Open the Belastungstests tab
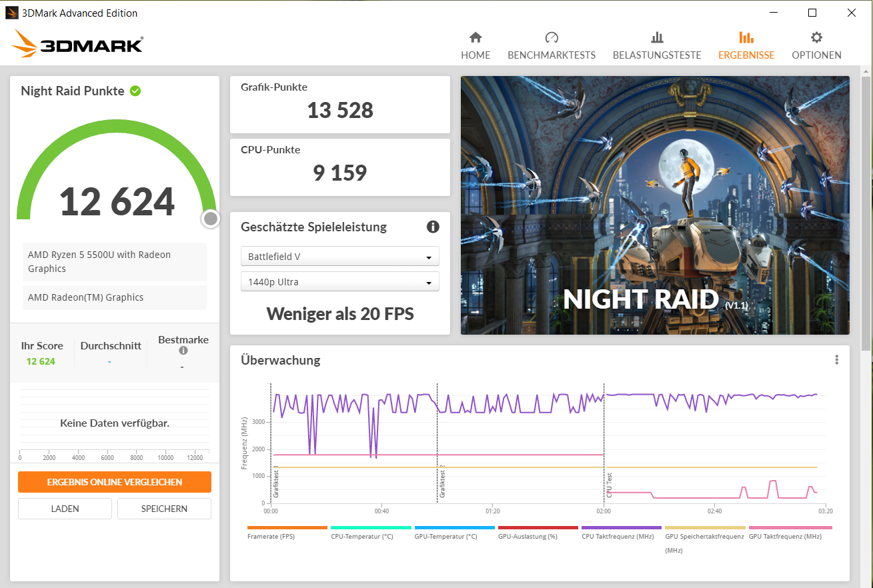873x588 pixels. pyautogui.click(x=657, y=46)
